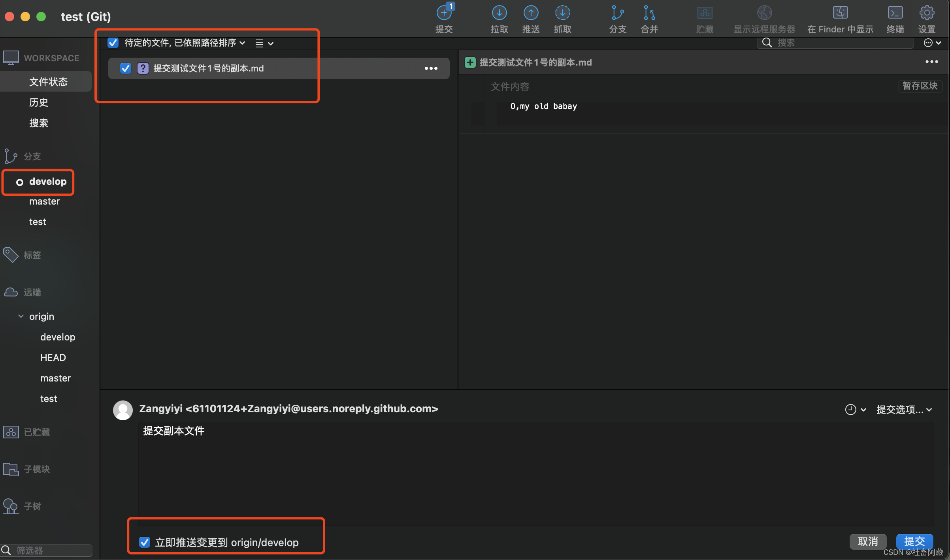Click the Cancel (取消) button

click(x=868, y=541)
